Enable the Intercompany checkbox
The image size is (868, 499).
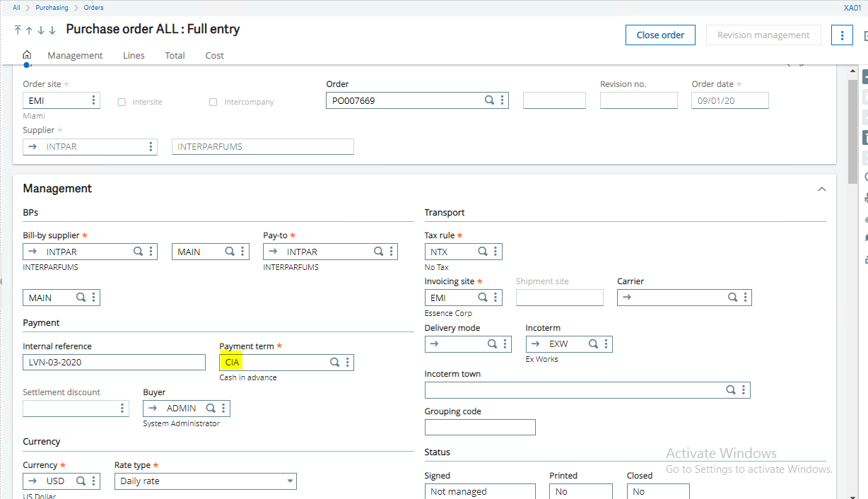213,102
